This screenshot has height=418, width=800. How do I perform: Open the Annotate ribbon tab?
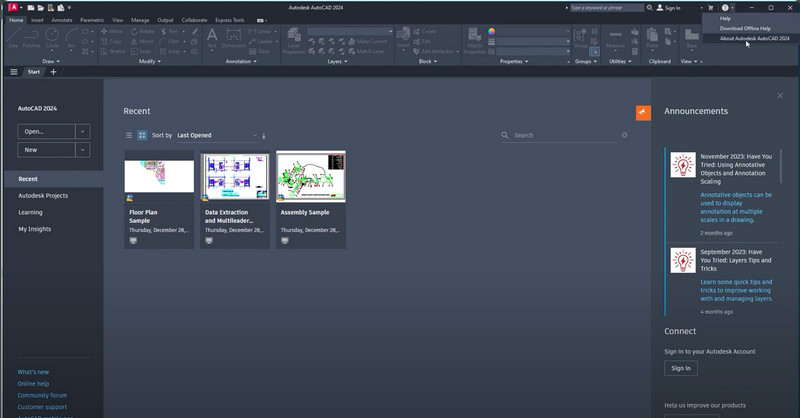tap(62, 20)
